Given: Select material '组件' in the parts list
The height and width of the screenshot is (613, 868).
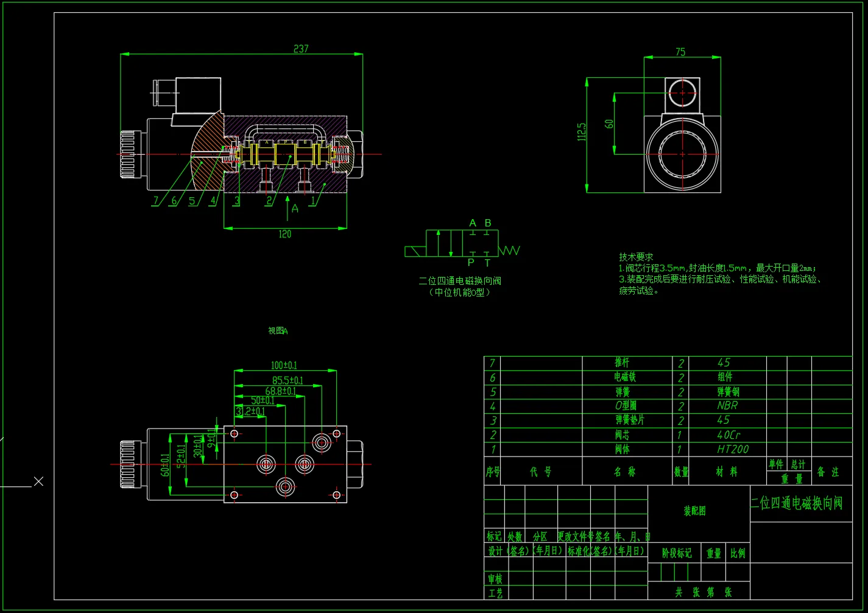Looking at the screenshot, I should [725, 377].
